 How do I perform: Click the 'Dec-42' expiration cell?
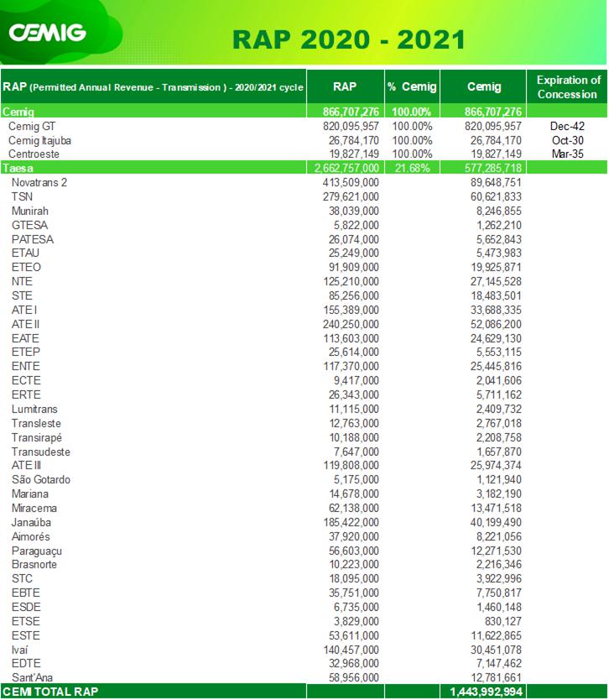tap(567, 127)
